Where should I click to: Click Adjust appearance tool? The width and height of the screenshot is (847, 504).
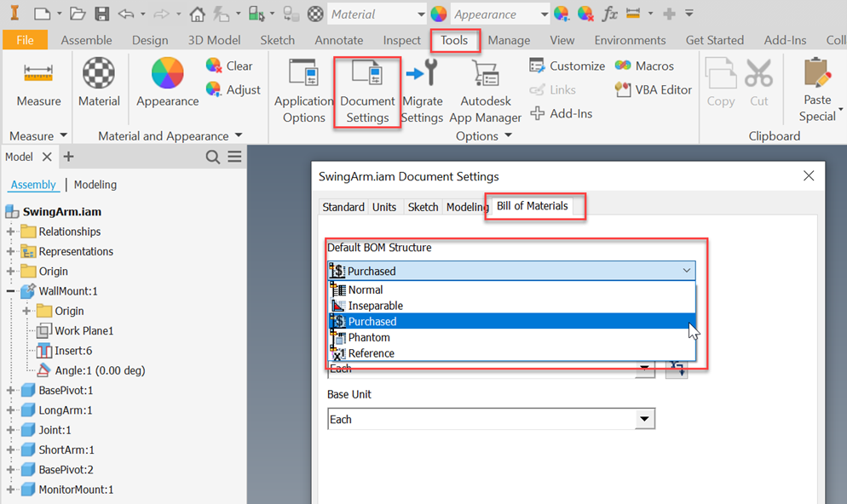point(233,89)
